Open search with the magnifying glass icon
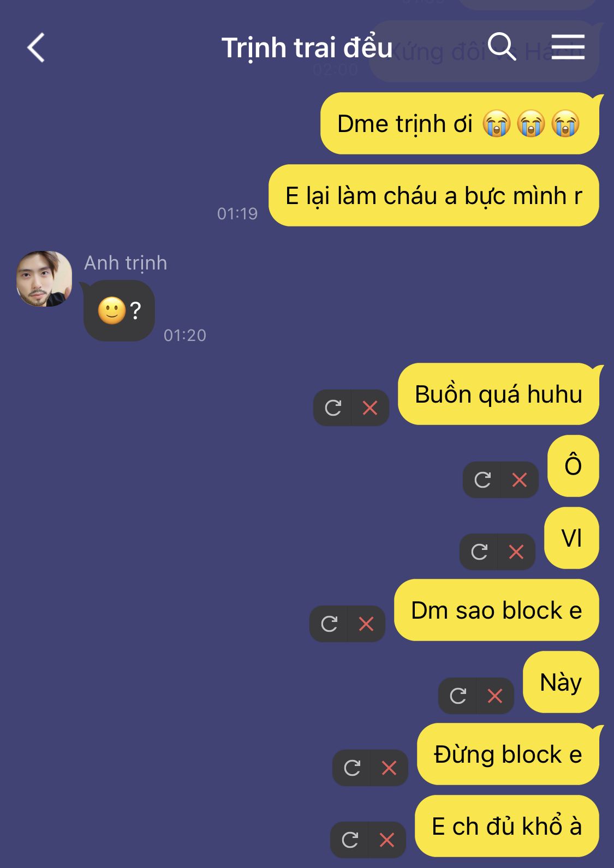 tap(502, 46)
